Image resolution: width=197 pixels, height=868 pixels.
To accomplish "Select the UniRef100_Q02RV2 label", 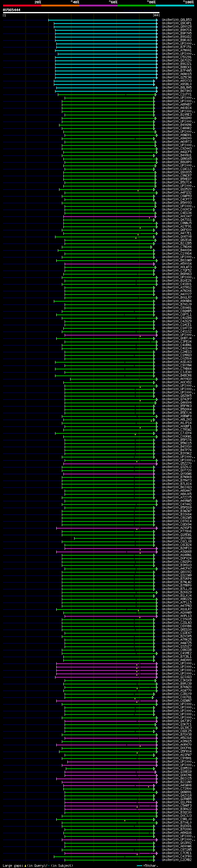I will [x=177, y=843].
